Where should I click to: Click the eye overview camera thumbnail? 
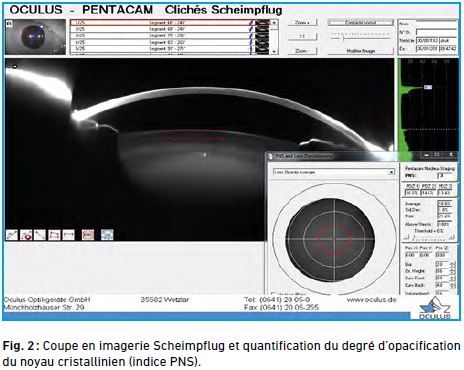coord(35,37)
